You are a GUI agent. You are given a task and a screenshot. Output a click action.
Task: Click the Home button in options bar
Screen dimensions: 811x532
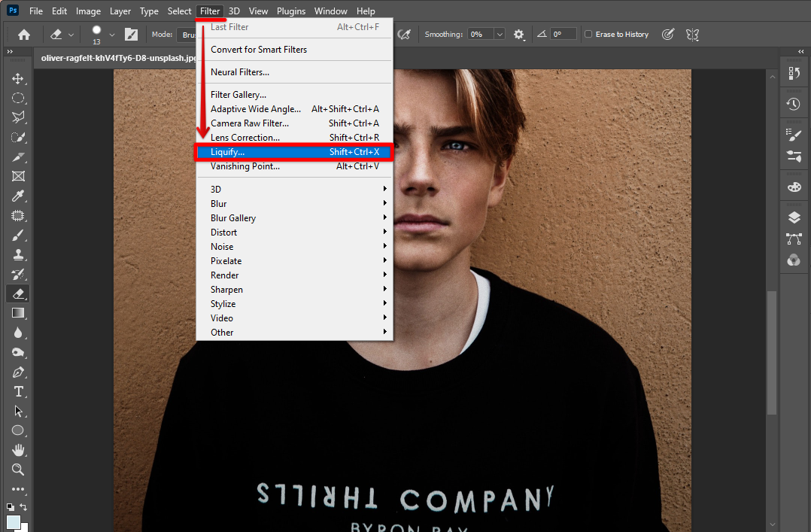coord(24,35)
